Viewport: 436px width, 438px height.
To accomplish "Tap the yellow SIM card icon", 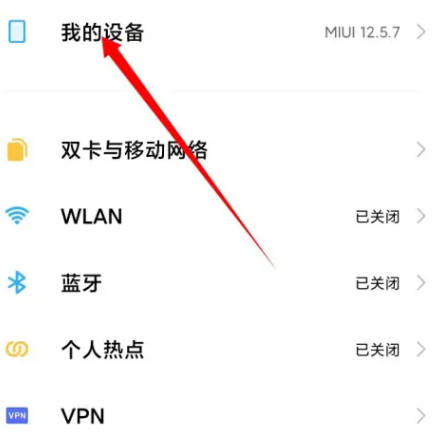I will click(17, 150).
